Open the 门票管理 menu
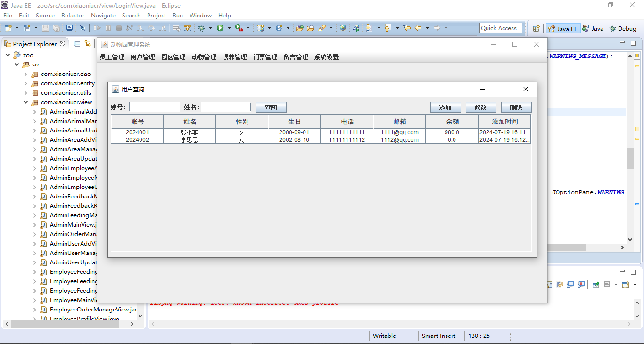The height and width of the screenshot is (344, 644). 265,57
